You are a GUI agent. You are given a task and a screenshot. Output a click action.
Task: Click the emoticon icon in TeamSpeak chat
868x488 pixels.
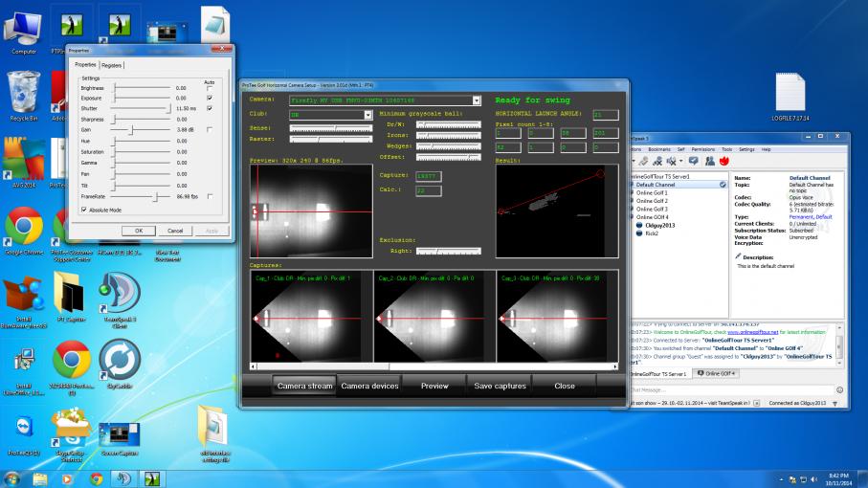pyautogui.click(x=839, y=390)
